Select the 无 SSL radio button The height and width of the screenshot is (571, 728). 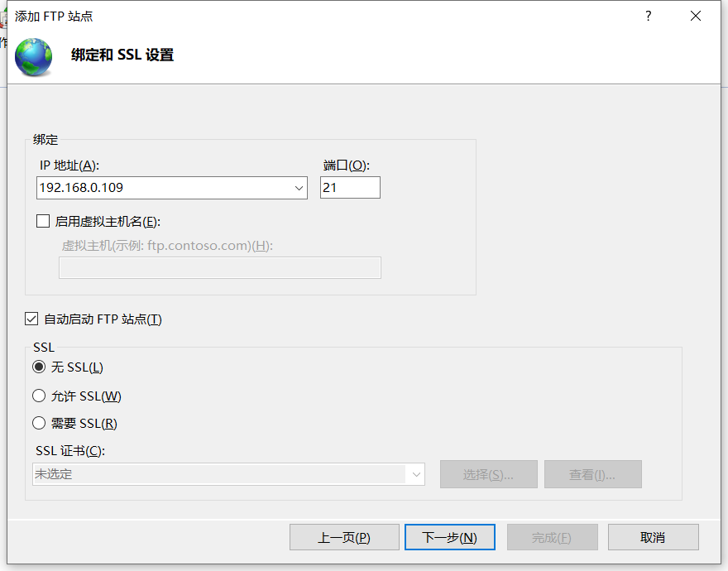point(38,367)
